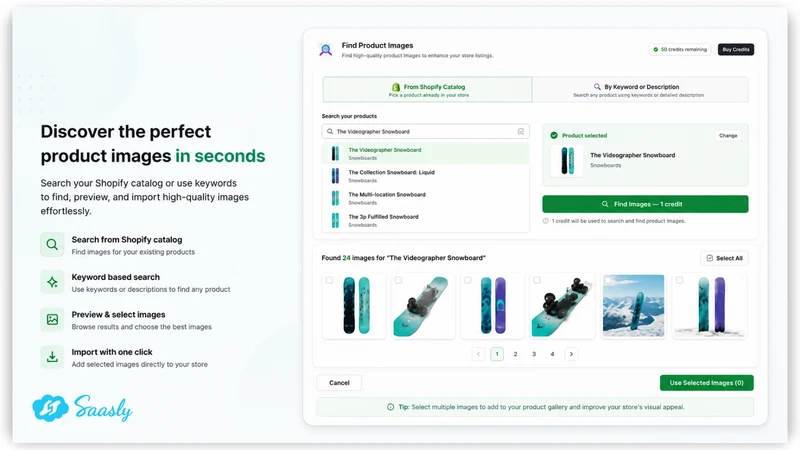Viewport: 800px width, 450px height.
Task: Click The 3p Fulfilled Snowboard thumbnail icon
Action: coord(335,220)
